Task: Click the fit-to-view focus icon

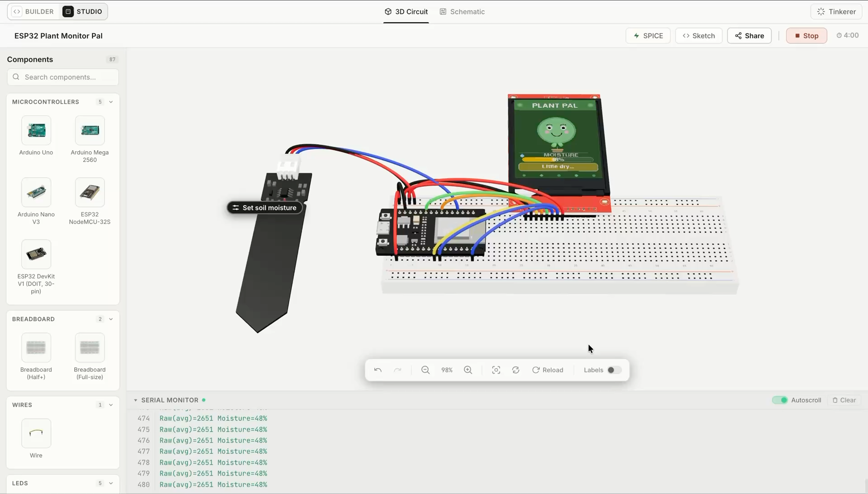Action: [496, 370]
